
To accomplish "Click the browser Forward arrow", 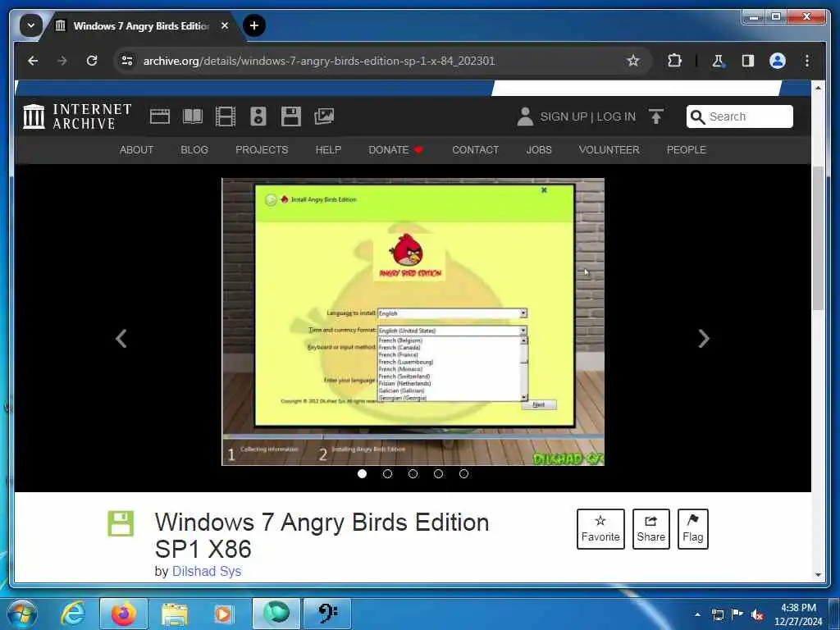I will 62,61.
